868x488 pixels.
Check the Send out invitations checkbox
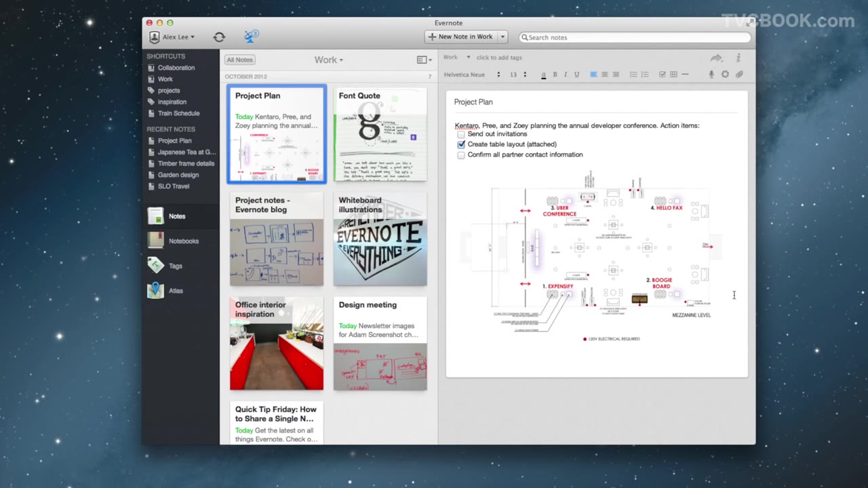click(461, 134)
